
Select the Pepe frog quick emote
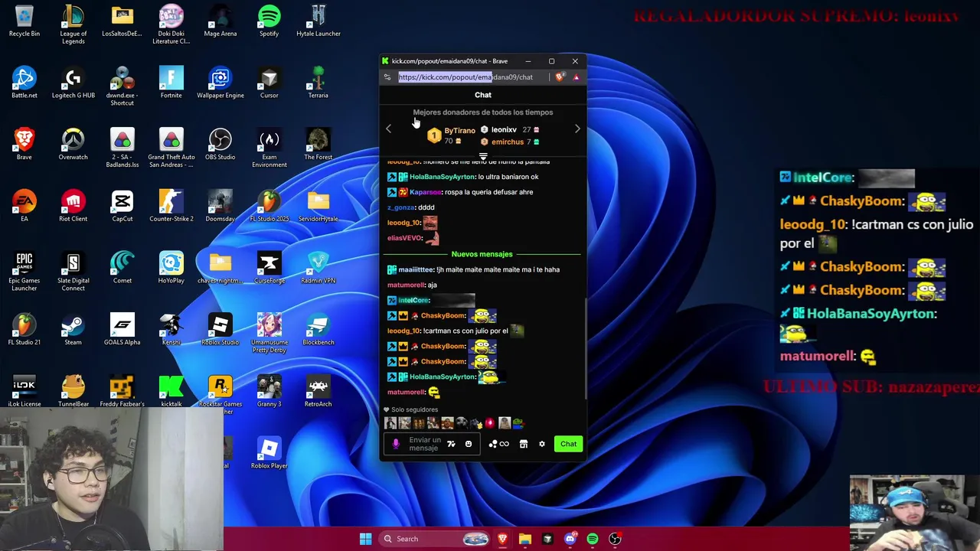[x=518, y=422]
